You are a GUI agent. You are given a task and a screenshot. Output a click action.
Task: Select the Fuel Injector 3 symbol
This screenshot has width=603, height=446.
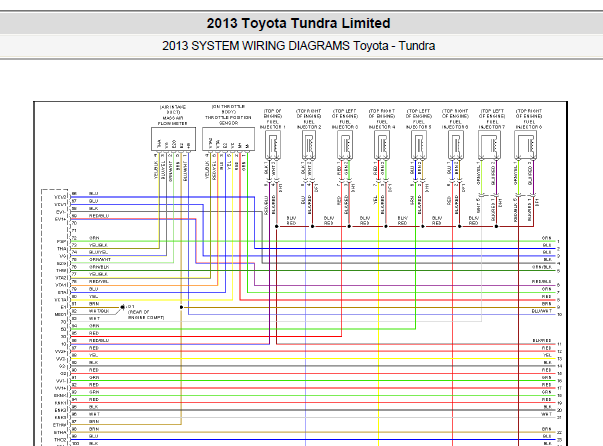click(345, 145)
